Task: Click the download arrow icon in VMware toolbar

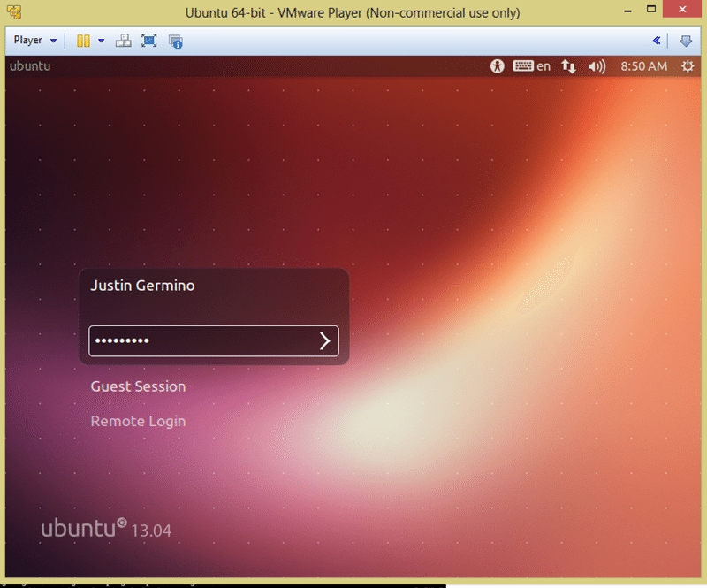Action: [x=686, y=41]
